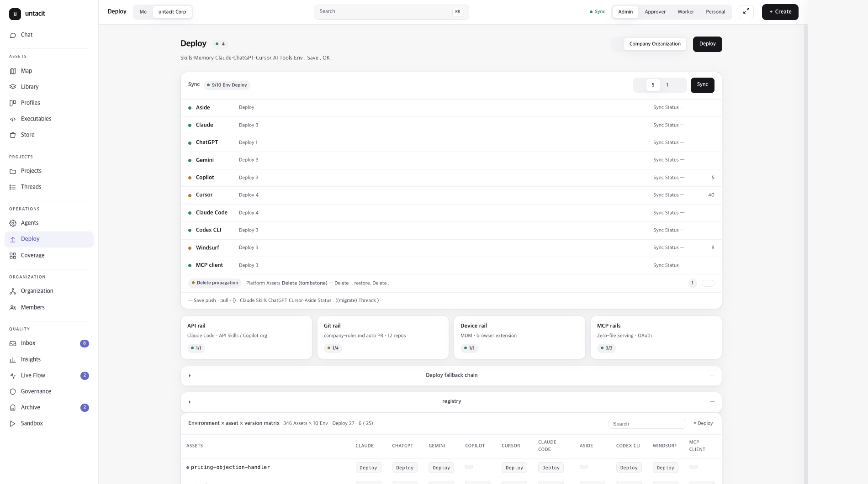Select the 1 segment beside Sync
The height and width of the screenshot is (484, 868).
[667, 85]
